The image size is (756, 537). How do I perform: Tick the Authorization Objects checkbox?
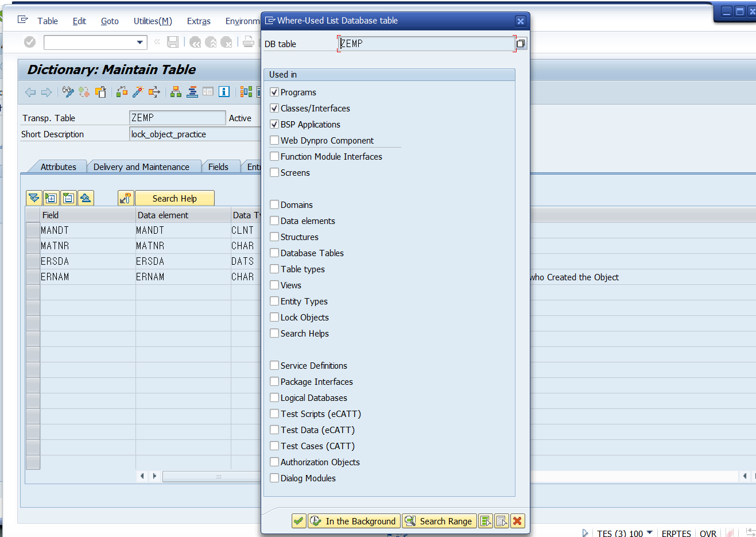point(274,462)
